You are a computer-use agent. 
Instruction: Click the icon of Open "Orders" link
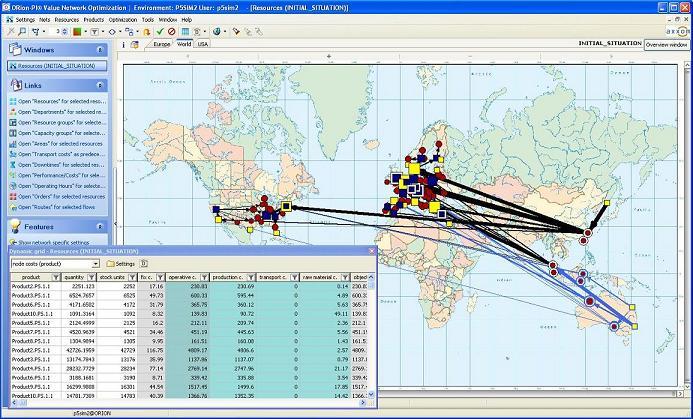[13, 196]
